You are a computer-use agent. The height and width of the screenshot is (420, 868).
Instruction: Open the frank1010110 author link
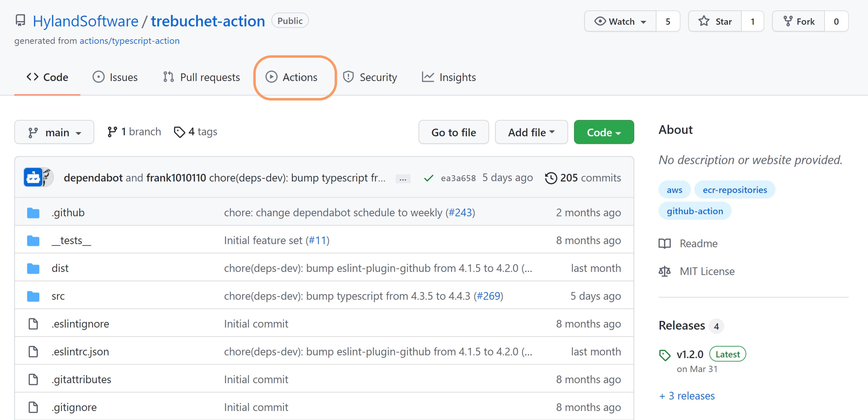176,178
